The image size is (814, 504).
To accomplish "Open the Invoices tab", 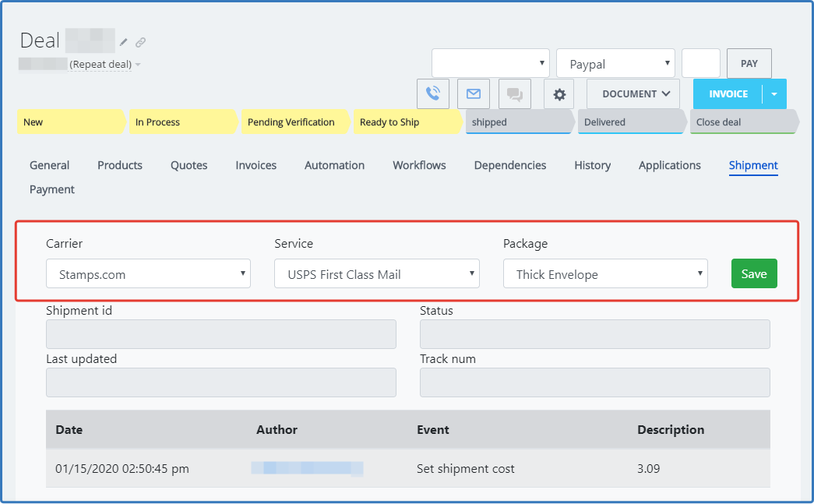I will tap(256, 165).
